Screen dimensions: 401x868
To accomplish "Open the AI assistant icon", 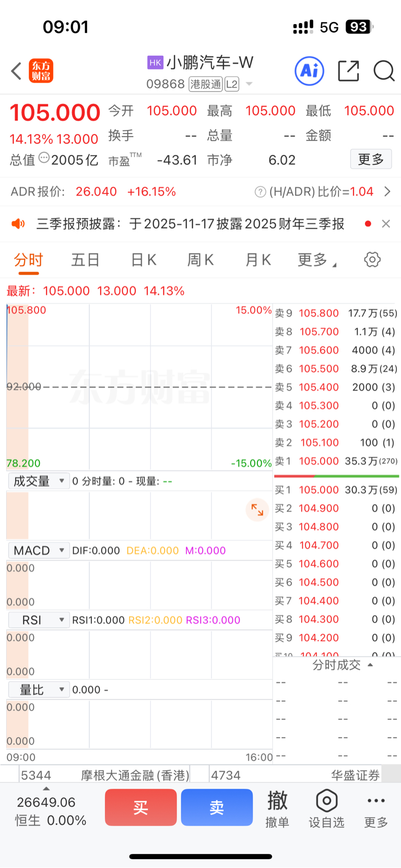I will click(310, 70).
